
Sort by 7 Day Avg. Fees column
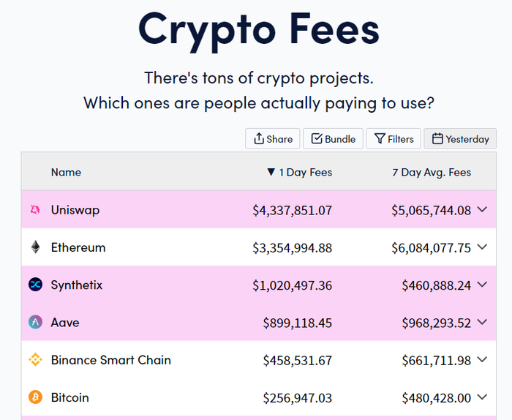(x=432, y=172)
